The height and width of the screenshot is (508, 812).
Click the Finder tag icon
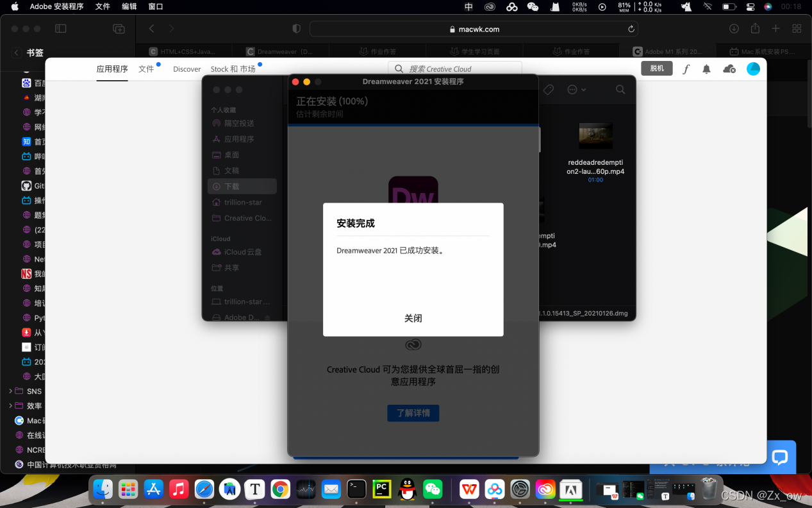tap(549, 90)
